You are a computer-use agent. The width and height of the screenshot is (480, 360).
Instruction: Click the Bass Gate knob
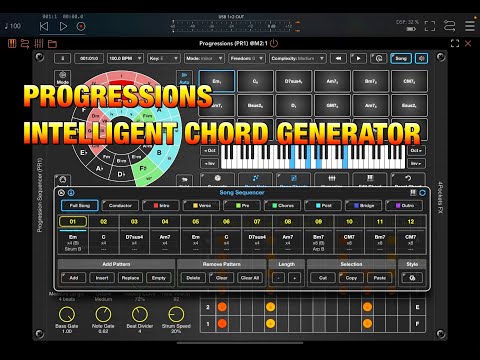67,314
